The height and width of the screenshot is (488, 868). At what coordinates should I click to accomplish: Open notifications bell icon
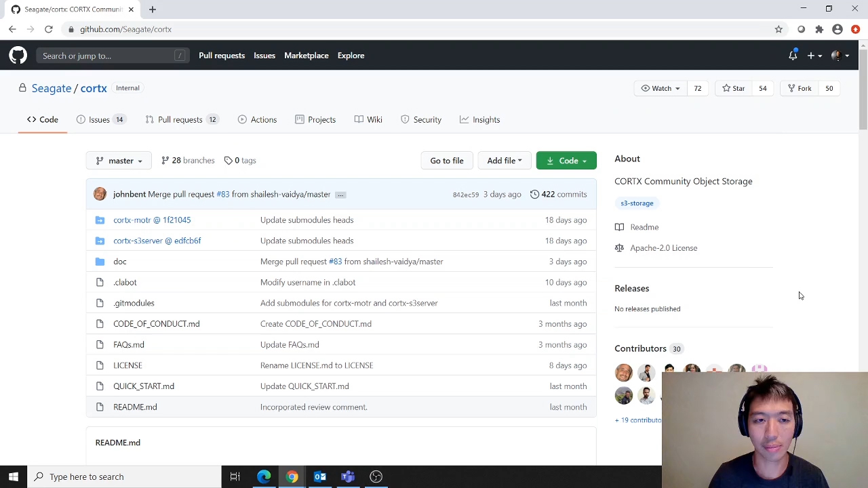[x=793, y=56]
